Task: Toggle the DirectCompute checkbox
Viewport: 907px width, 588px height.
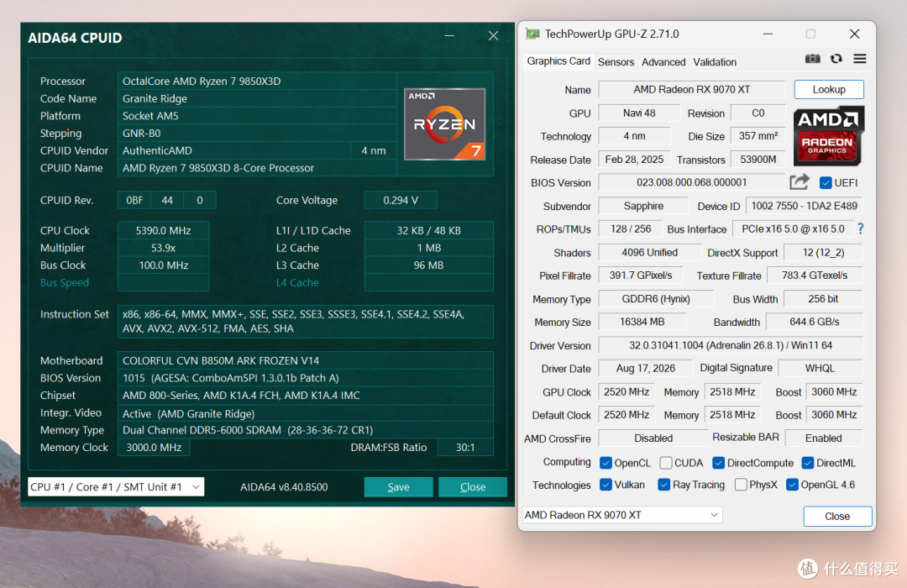Action: [718, 463]
